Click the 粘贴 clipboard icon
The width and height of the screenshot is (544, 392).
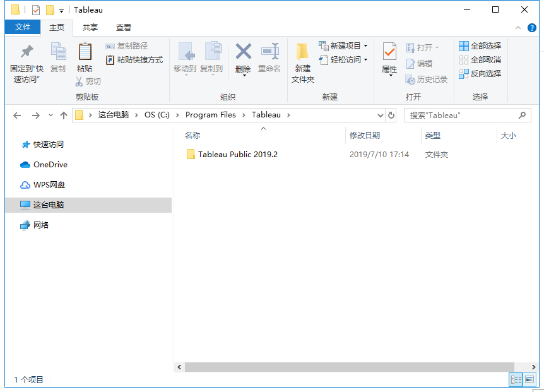point(85,52)
